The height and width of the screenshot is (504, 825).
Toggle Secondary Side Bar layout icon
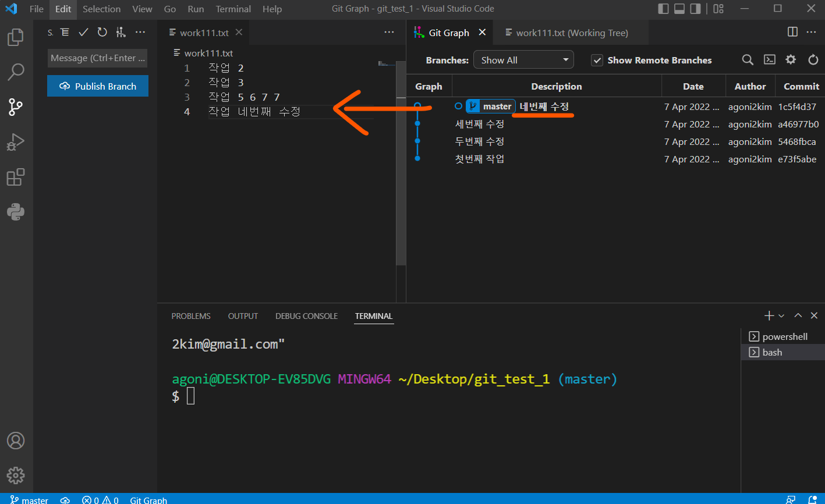(x=695, y=9)
